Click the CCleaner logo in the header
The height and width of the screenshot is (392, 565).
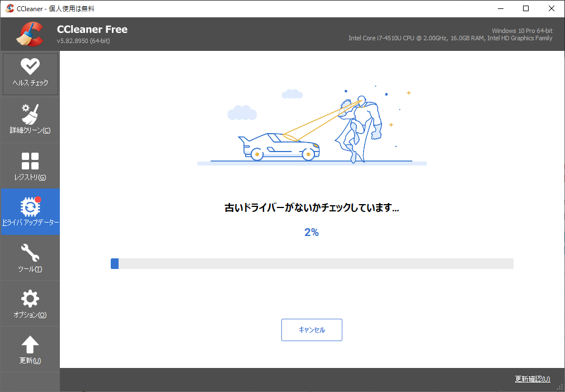pos(32,34)
